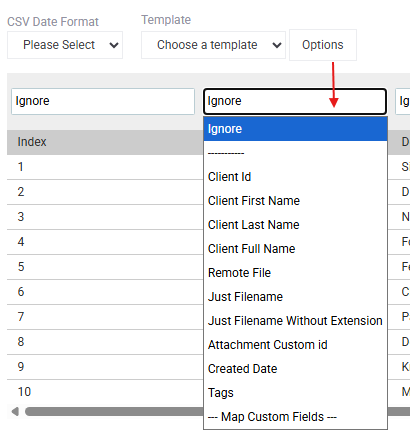
Task: Choose the Remote File option
Action: (x=295, y=273)
